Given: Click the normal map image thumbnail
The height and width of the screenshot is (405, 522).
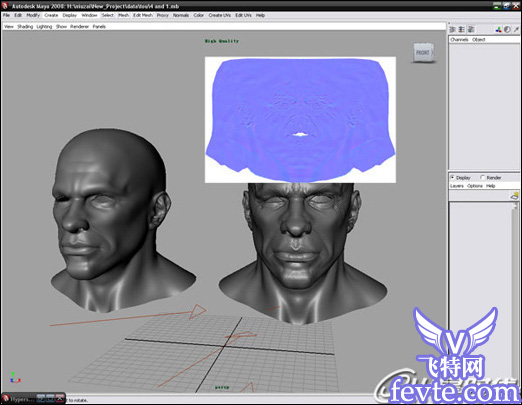Looking at the screenshot, I should pyautogui.click(x=300, y=120).
